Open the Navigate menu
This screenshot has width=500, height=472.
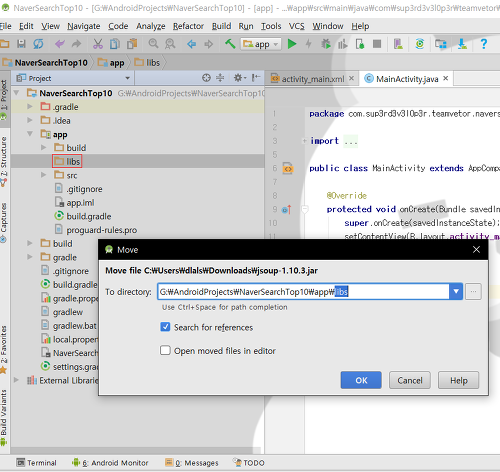pyautogui.click(x=84, y=26)
